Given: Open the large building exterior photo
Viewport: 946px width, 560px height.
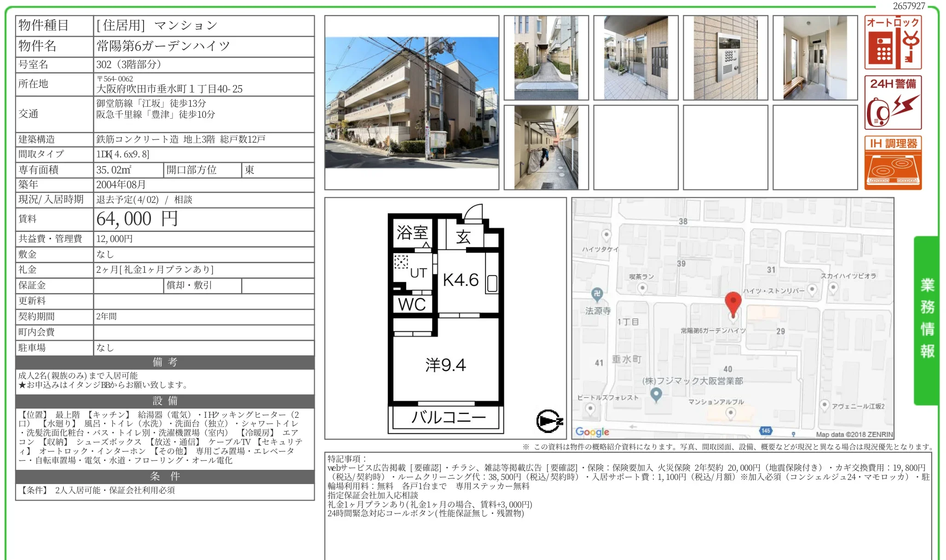Looking at the screenshot, I should [412, 103].
